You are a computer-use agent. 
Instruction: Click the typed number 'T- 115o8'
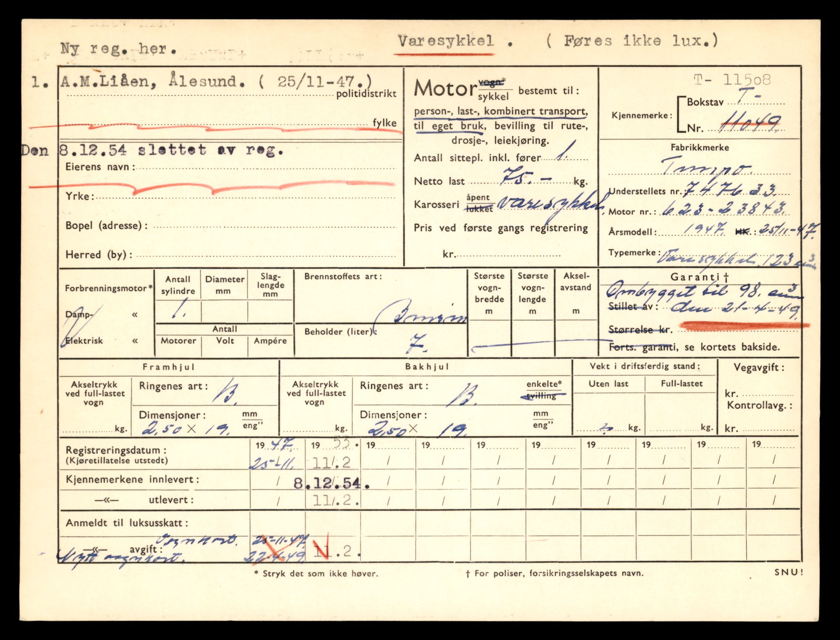pos(732,80)
